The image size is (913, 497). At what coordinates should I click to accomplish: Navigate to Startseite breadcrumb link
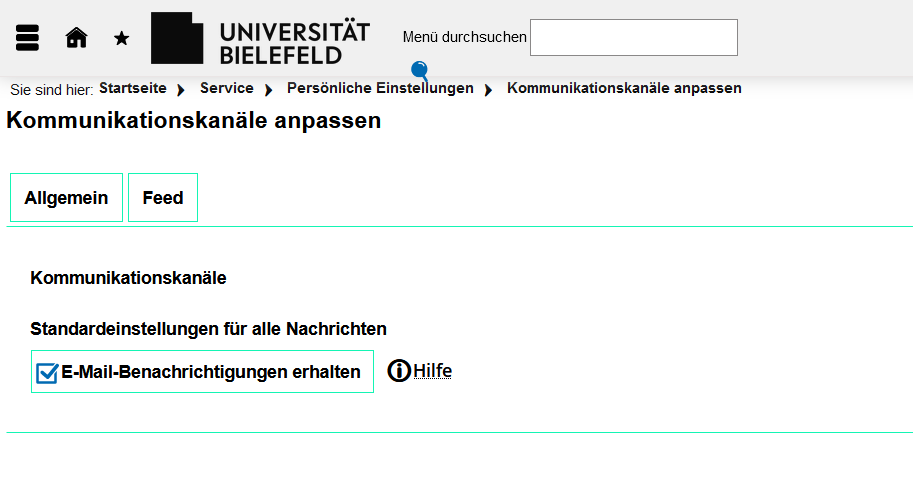[133, 88]
